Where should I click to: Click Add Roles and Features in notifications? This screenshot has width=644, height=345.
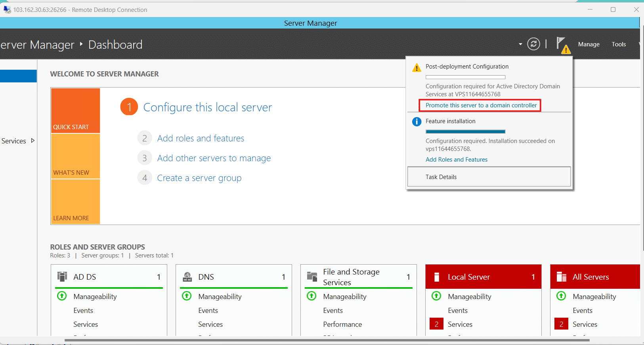point(457,160)
